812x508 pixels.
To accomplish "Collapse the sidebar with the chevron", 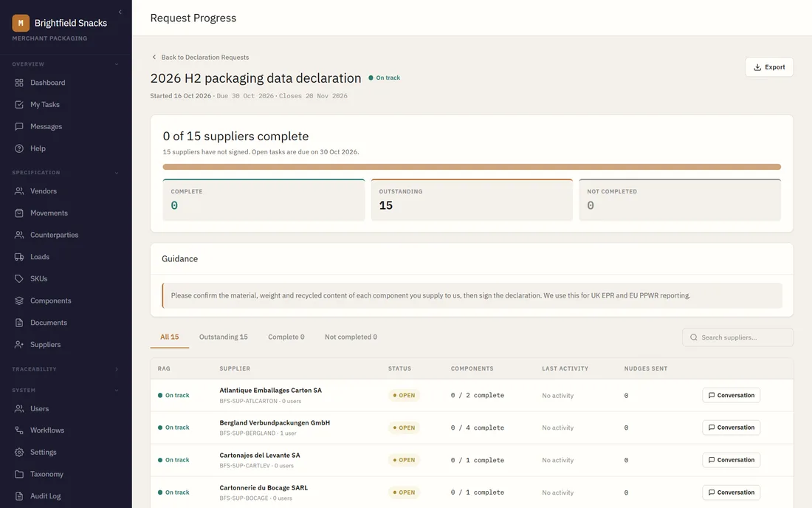I will [120, 12].
